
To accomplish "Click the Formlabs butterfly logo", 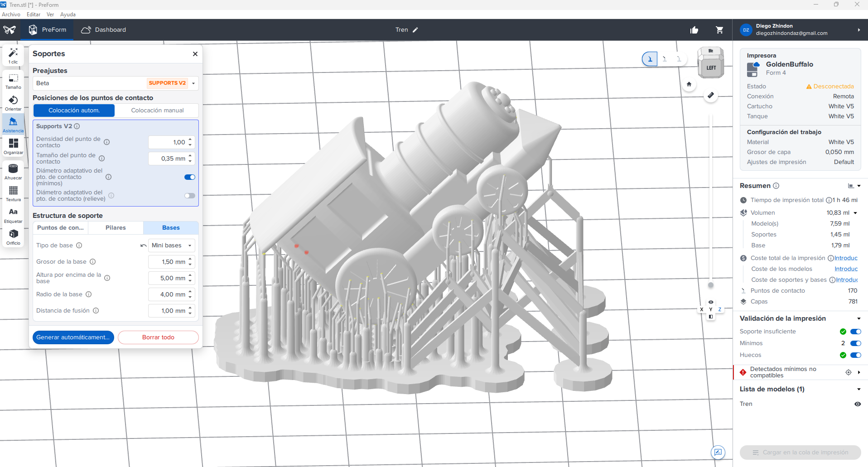I will point(10,30).
